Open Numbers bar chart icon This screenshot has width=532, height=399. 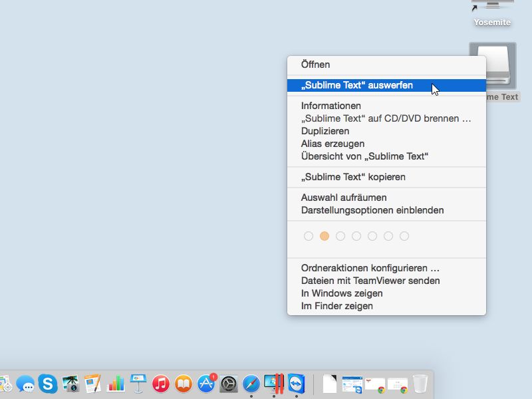115,384
